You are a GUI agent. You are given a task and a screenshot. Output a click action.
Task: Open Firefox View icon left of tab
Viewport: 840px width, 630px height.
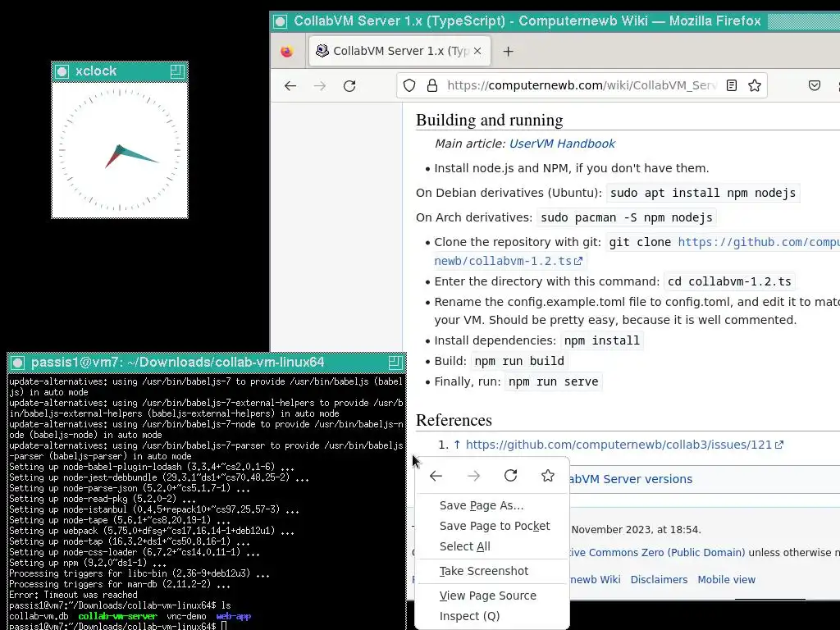(287, 51)
